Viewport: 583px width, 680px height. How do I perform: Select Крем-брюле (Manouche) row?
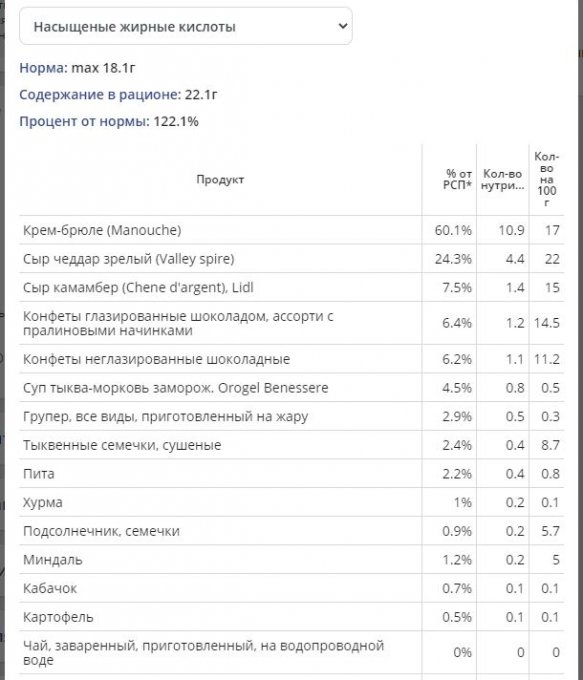292,230
